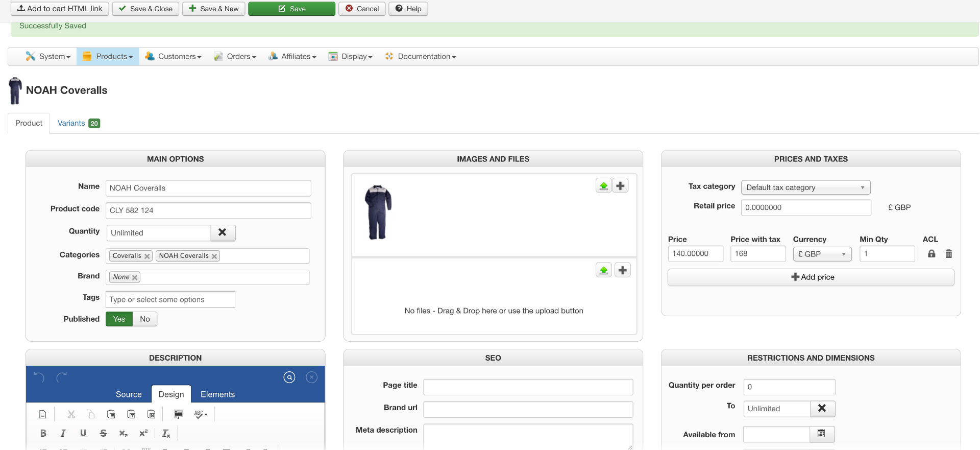
Task: Underline selected description text
Action: [83, 434]
